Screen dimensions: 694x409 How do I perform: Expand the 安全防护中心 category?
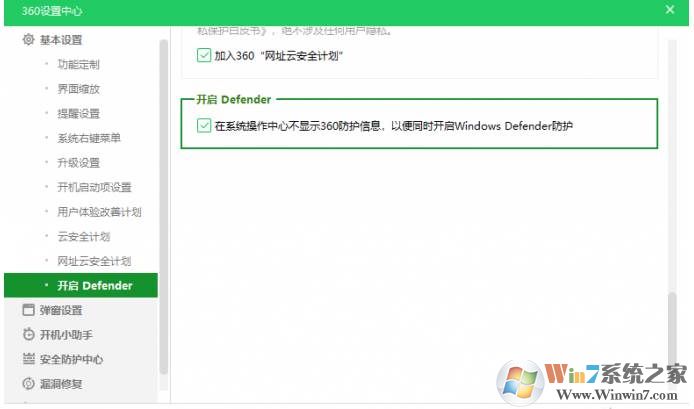pyautogui.click(x=70, y=359)
